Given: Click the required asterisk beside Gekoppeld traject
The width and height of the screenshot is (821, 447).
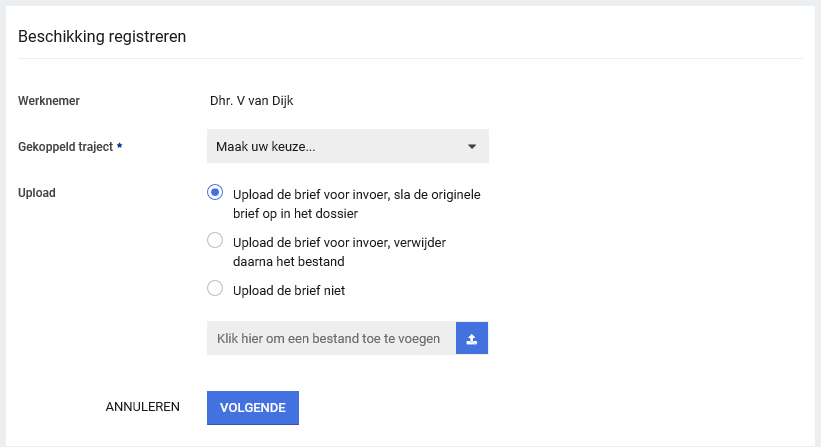Looking at the screenshot, I should point(120,147).
